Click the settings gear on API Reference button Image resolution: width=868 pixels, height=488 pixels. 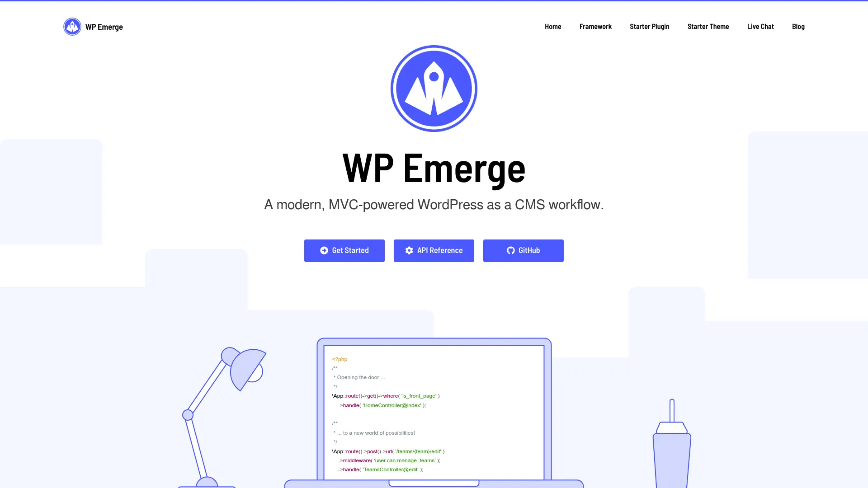coord(410,250)
